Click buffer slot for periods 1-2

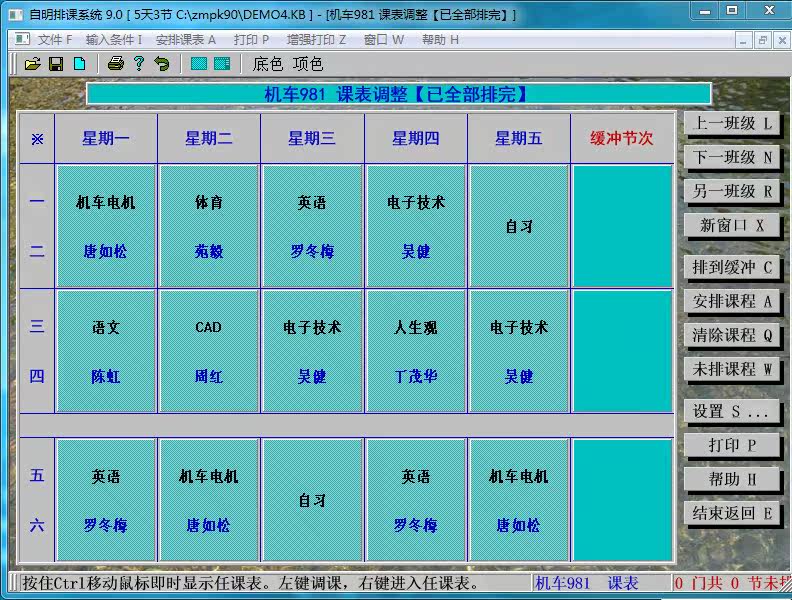click(x=622, y=226)
